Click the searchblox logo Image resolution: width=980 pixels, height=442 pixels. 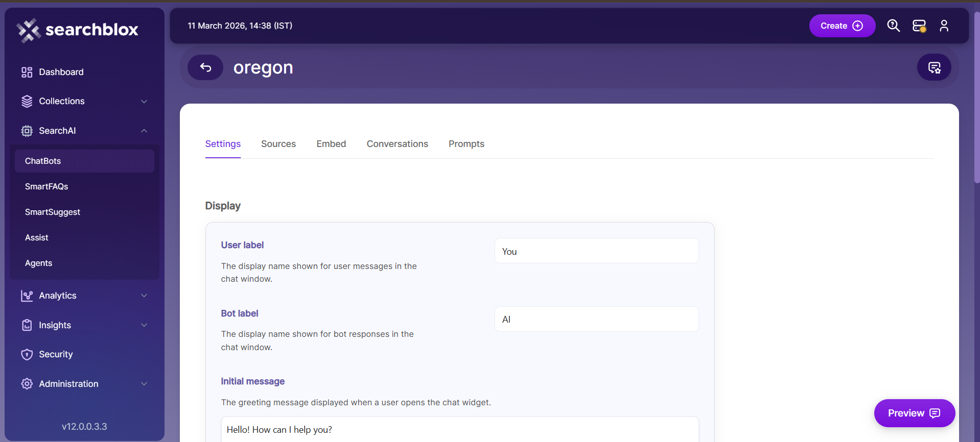tap(77, 30)
